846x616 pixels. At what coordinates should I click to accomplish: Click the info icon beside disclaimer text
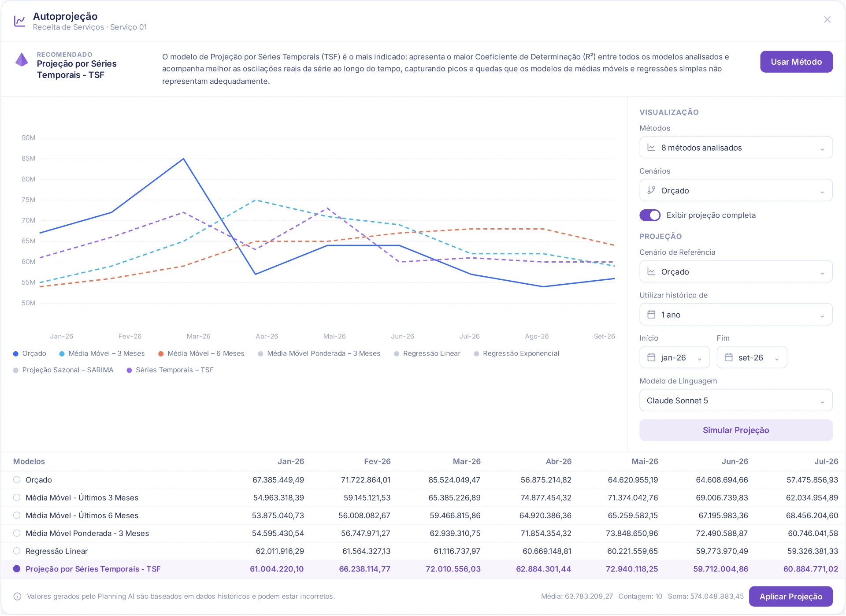(x=18, y=597)
